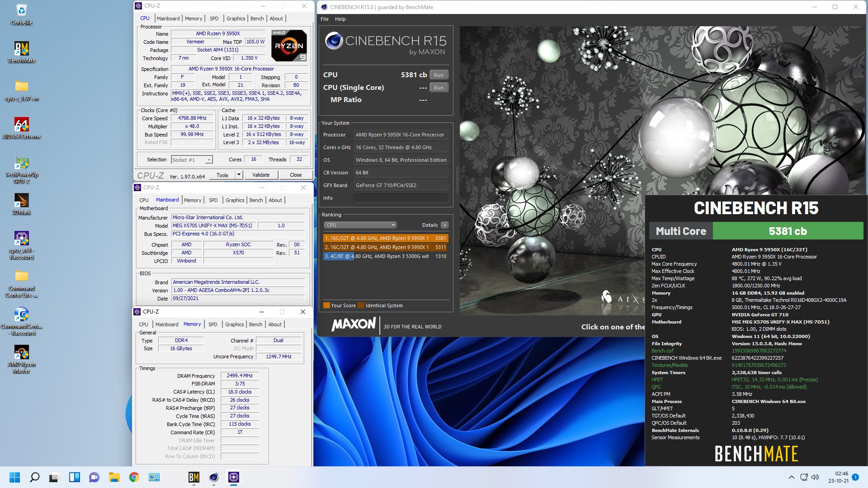The height and width of the screenshot is (488, 868).
Task: Open the Cinebench ranking CPU dropdown
Action: [x=360, y=225]
